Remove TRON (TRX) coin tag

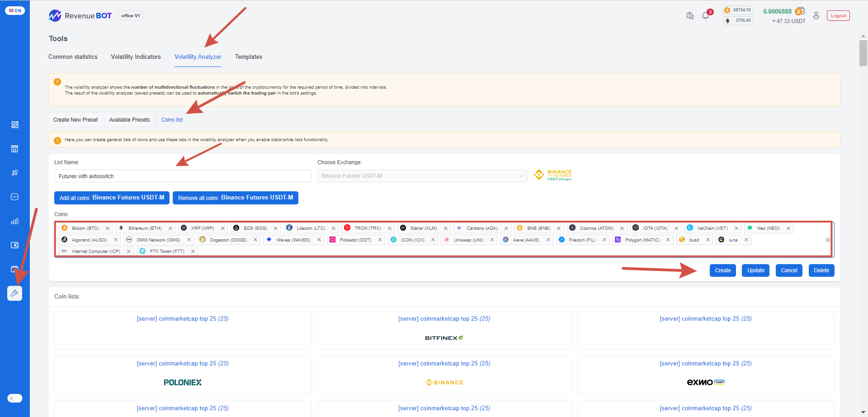tap(390, 228)
